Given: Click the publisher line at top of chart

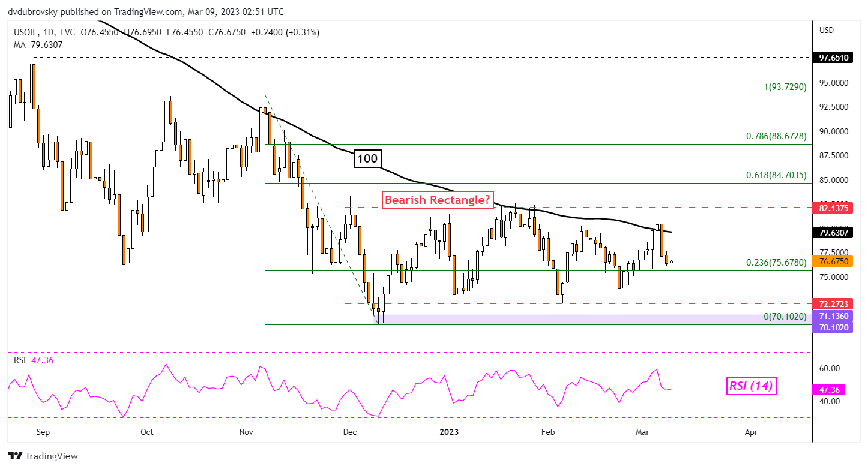Looking at the screenshot, I should click(x=146, y=12).
